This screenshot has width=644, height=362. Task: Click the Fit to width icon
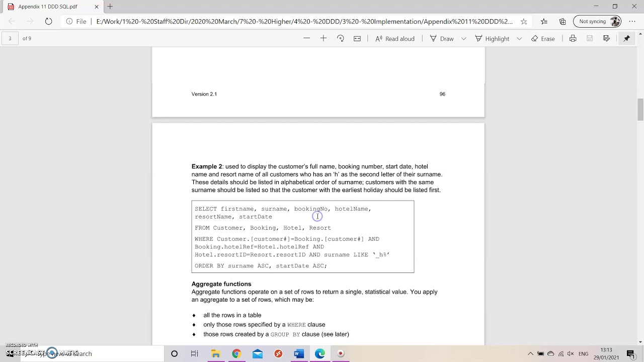(x=357, y=39)
